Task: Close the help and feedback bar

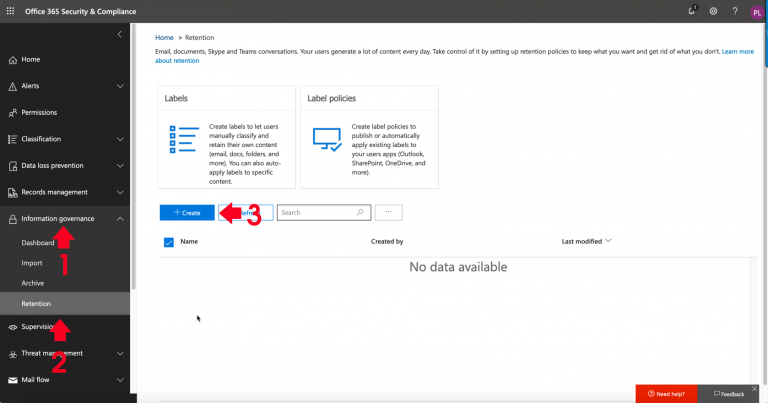Action: tap(755, 388)
